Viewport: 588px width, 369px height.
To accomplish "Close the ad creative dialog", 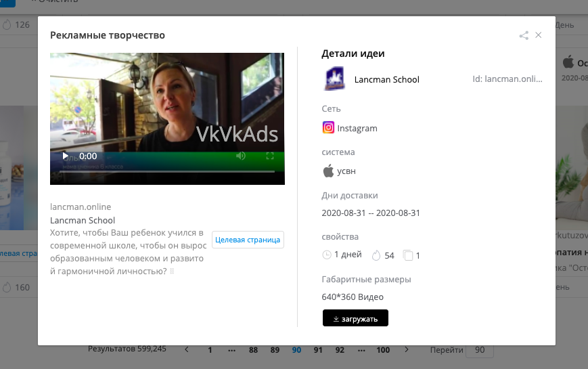I will [x=539, y=35].
